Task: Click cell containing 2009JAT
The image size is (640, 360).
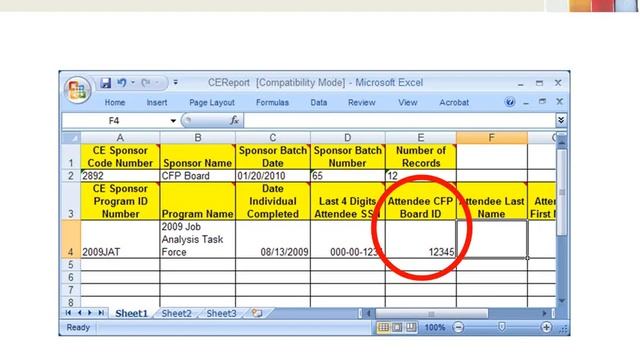Action: point(120,240)
